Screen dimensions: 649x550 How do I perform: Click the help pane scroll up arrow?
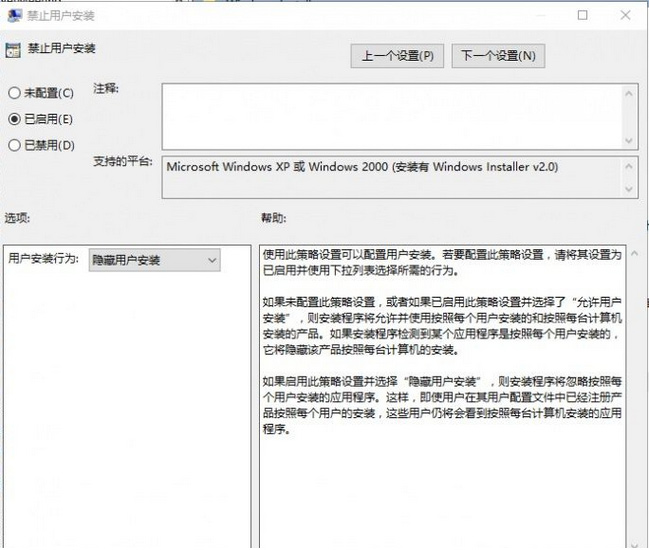point(635,253)
